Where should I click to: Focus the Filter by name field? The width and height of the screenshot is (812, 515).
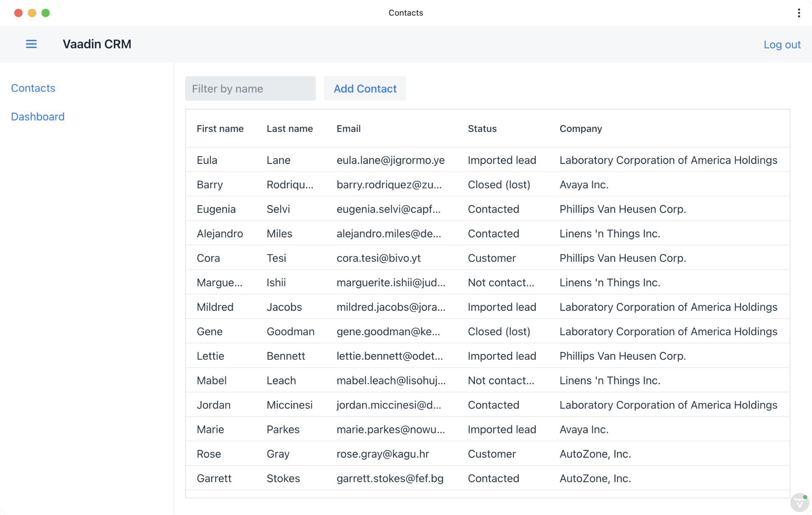pos(250,88)
